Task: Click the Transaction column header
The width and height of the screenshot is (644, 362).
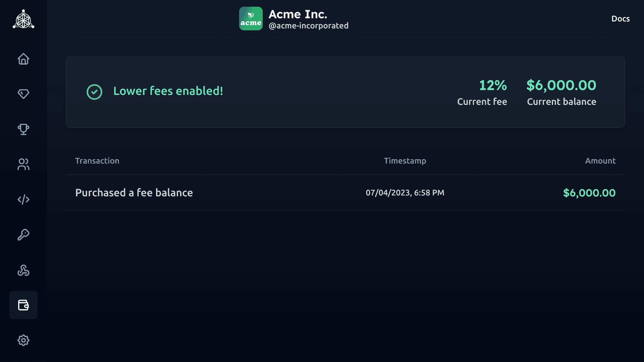Action: pyautogui.click(x=97, y=161)
